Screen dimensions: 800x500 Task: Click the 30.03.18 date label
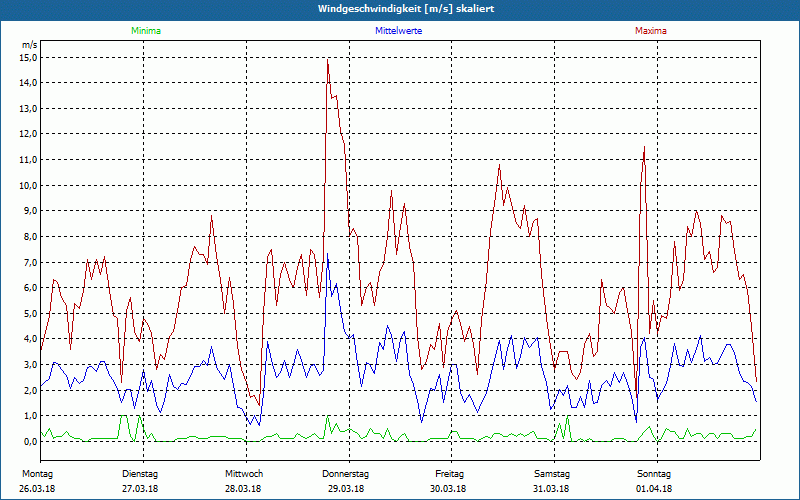click(448, 489)
